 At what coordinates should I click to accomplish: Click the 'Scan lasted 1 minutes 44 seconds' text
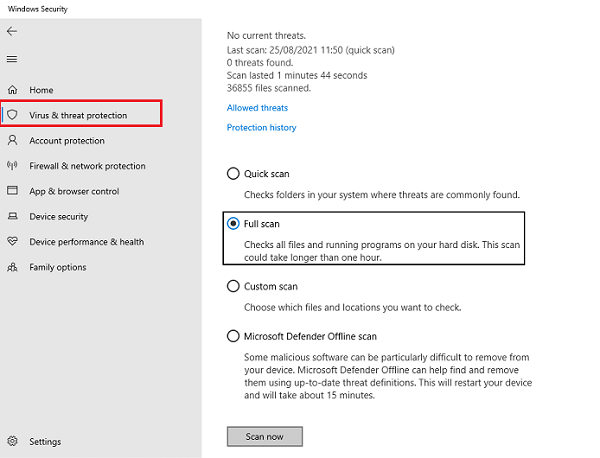tap(297, 75)
